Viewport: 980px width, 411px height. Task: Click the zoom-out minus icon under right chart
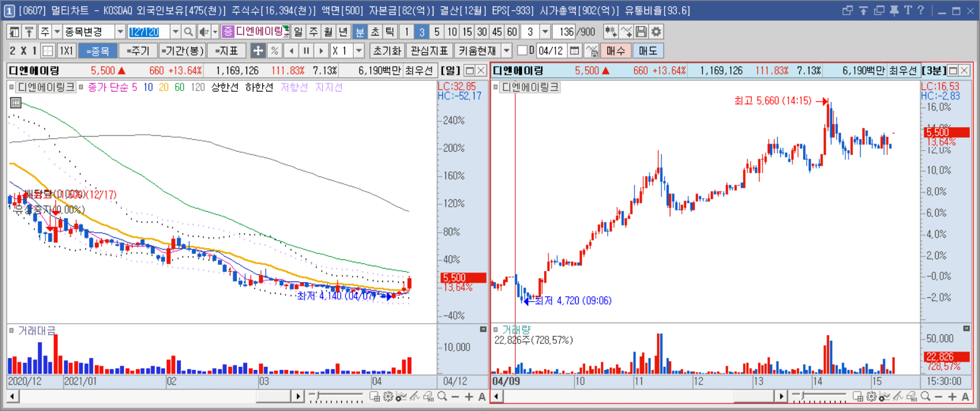(940, 396)
